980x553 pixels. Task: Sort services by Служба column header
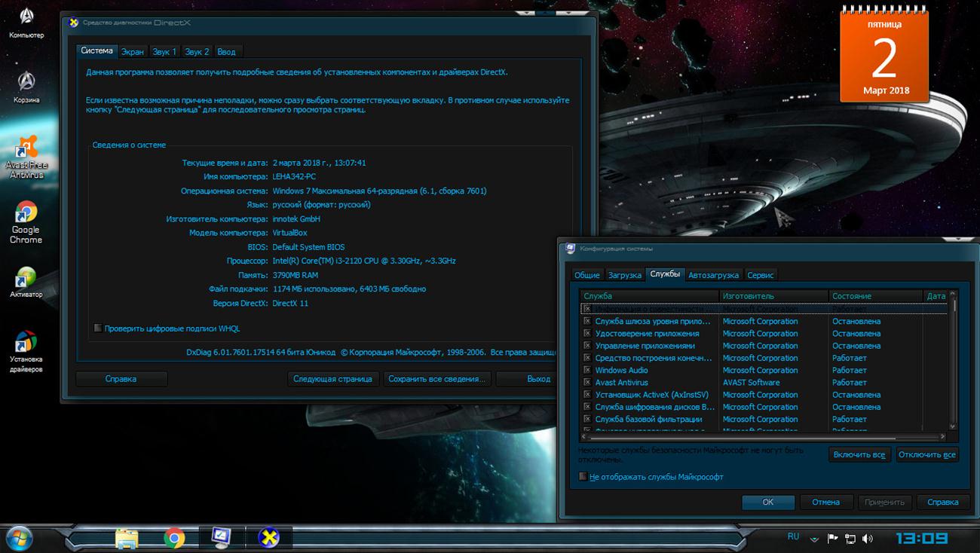650,296
